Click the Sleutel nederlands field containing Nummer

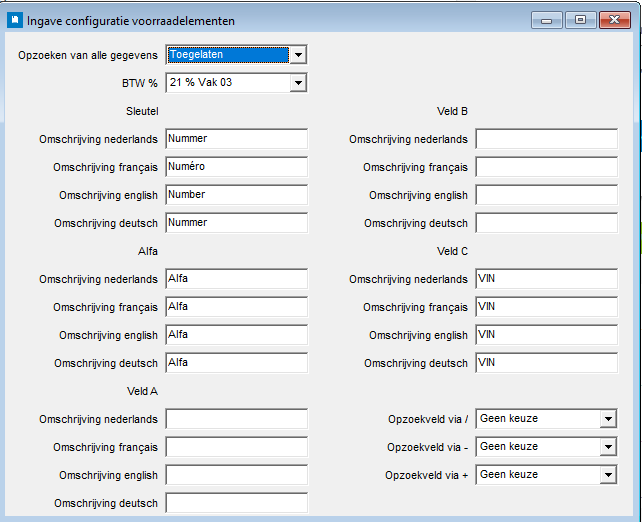(x=236, y=139)
